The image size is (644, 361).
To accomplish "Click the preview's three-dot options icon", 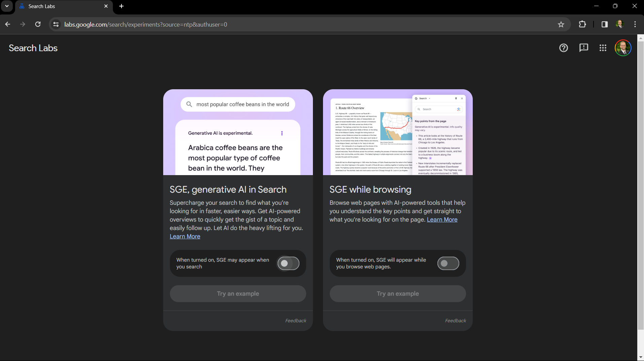I will tap(282, 133).
